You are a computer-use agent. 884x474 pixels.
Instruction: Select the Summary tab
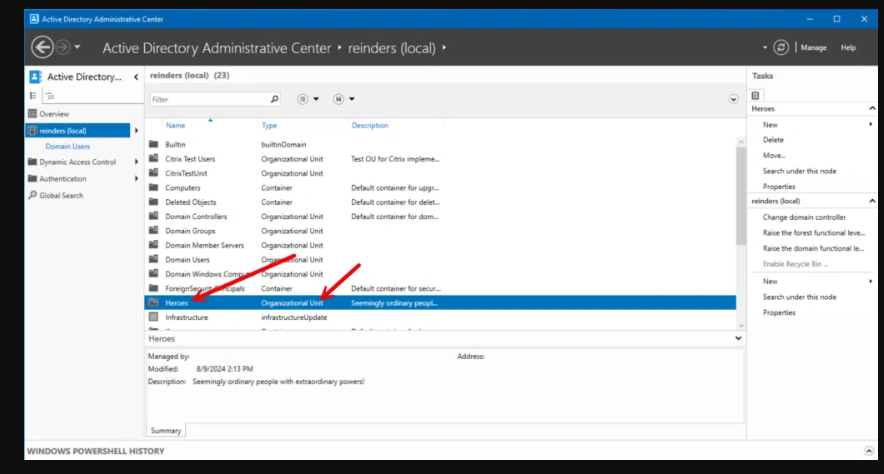pyautogui.click(x=166, y=431)
